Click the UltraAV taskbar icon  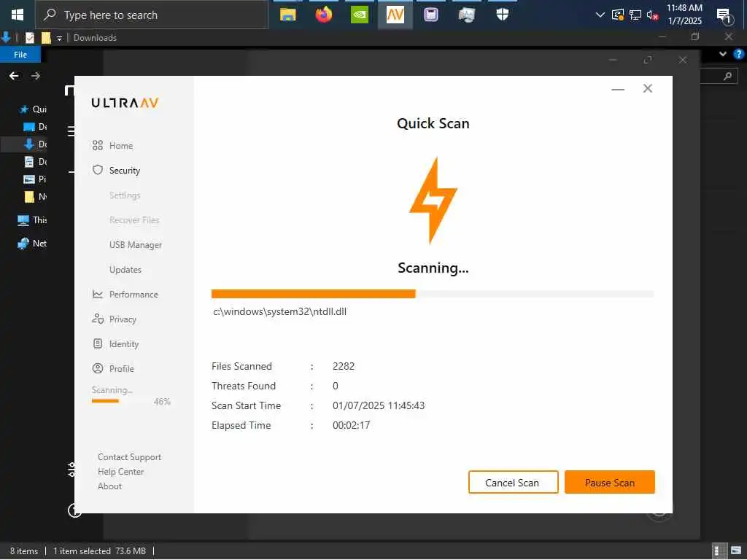point(395,15)
